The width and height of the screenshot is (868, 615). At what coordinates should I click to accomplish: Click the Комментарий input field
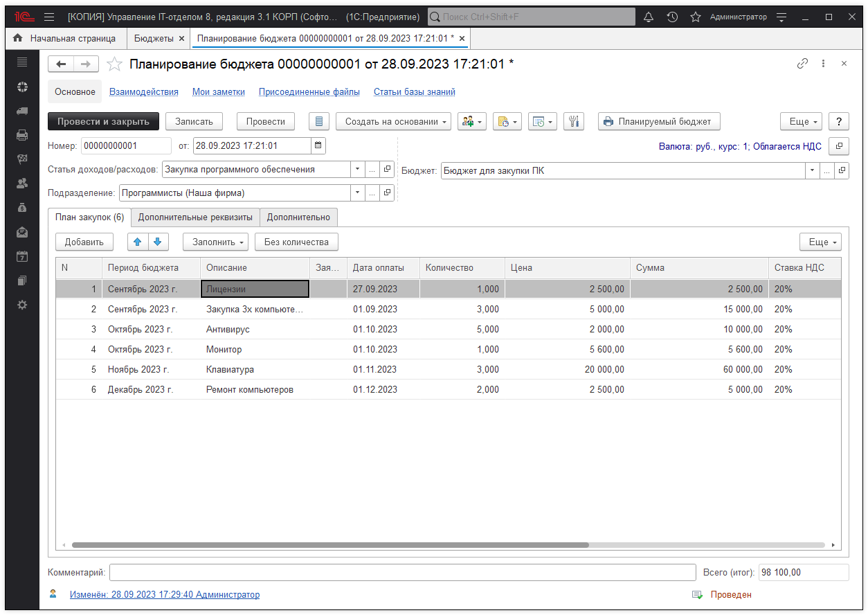point(401,572)
